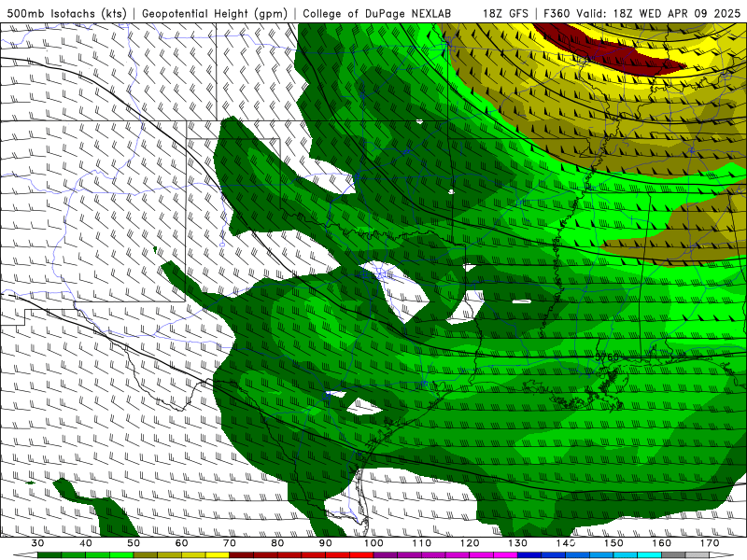Click the "F360 Valid: 18Z WED APR 09 2025" text
Screen dimensions: 747x560
(642, 13)
